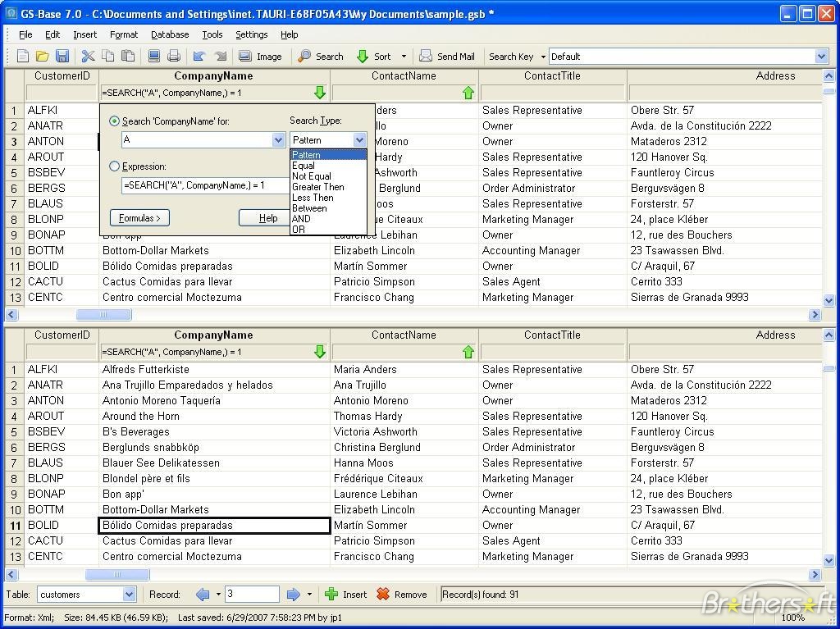Click the Image toolbar button
Screen dimensions: 840x629
point(260,57)
